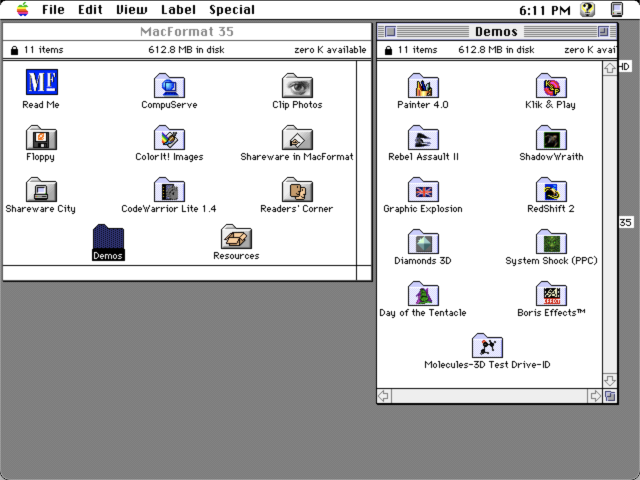Open the Apple menu
Viewport: 640px width, 480px height.
[22, 9]
